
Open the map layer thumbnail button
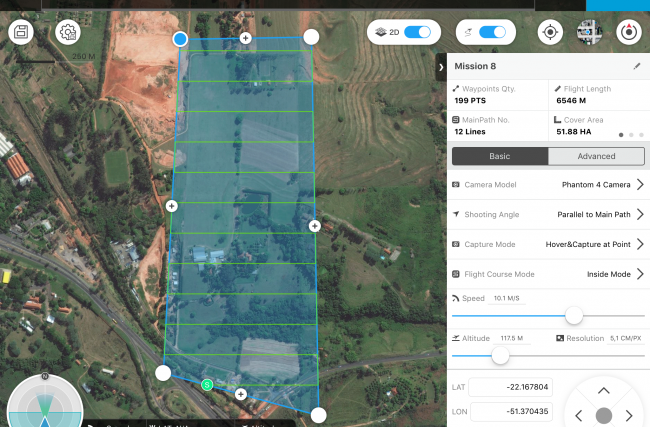click(x=589, y=32)
